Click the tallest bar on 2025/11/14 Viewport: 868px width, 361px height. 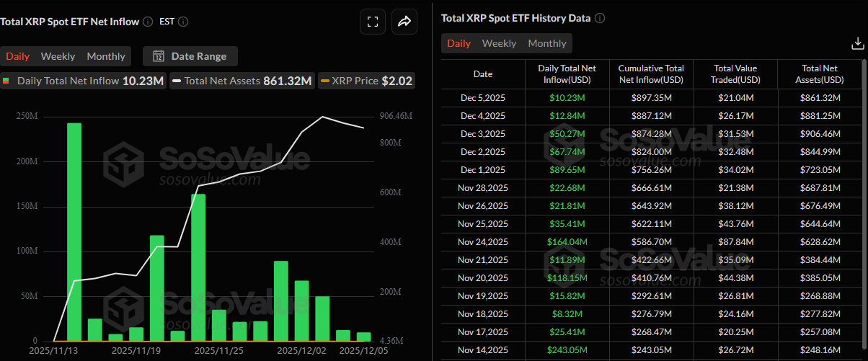pyautogui.click(x=74, y=231)
